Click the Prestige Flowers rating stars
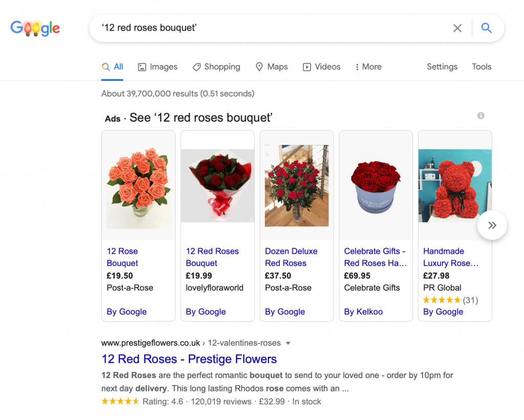 (120, 401)
